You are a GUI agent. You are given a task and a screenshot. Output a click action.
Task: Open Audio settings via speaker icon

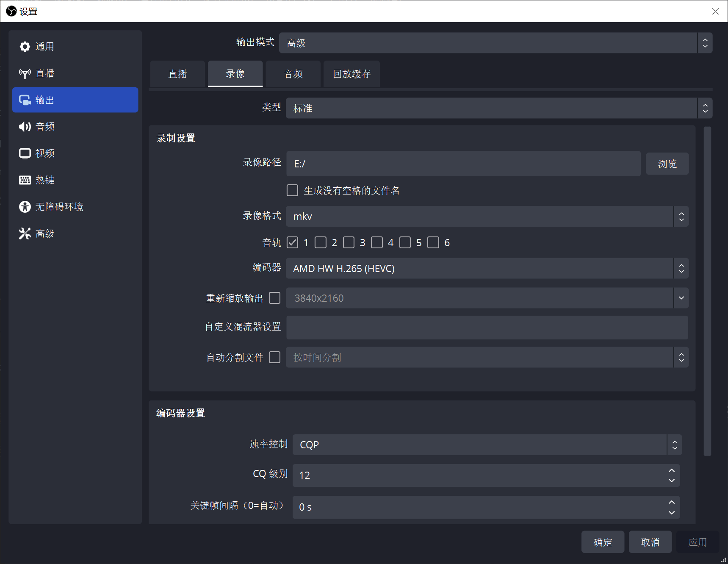(x=25, y=126)
